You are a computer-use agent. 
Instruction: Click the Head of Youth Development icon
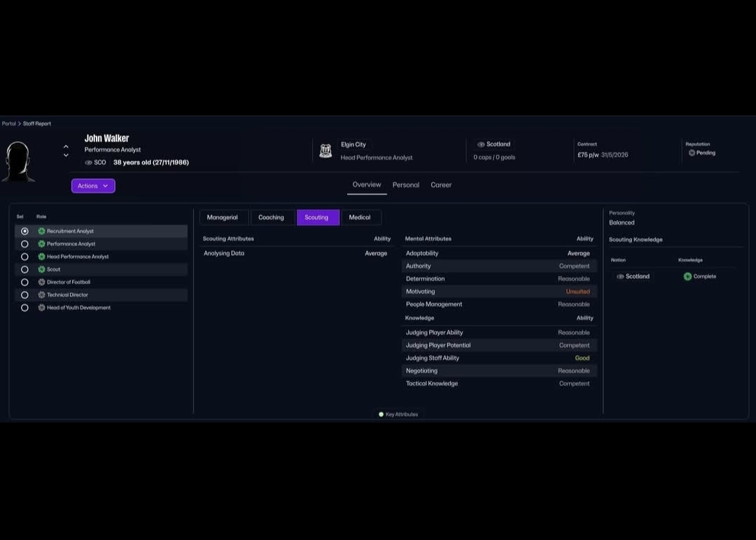point(41,308)
